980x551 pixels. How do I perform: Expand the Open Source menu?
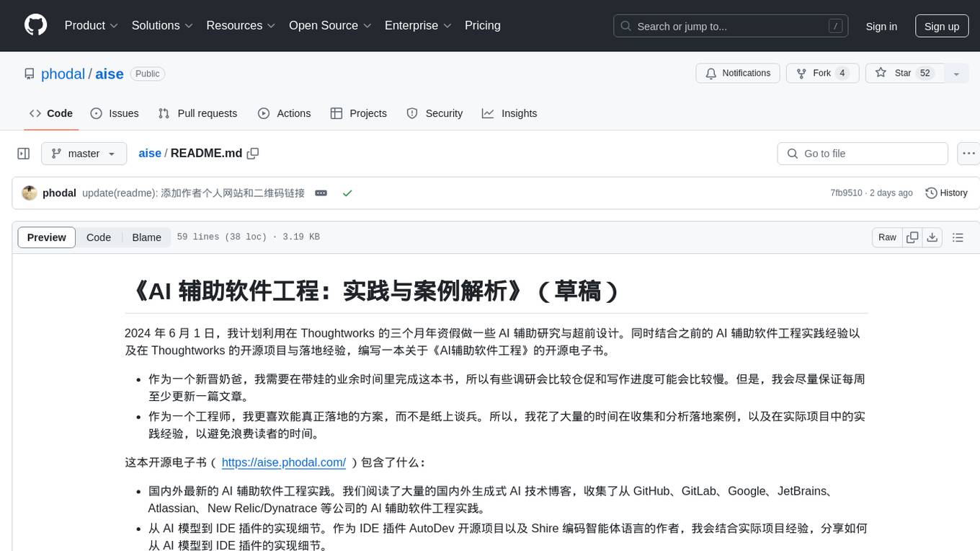coord(330,25)
